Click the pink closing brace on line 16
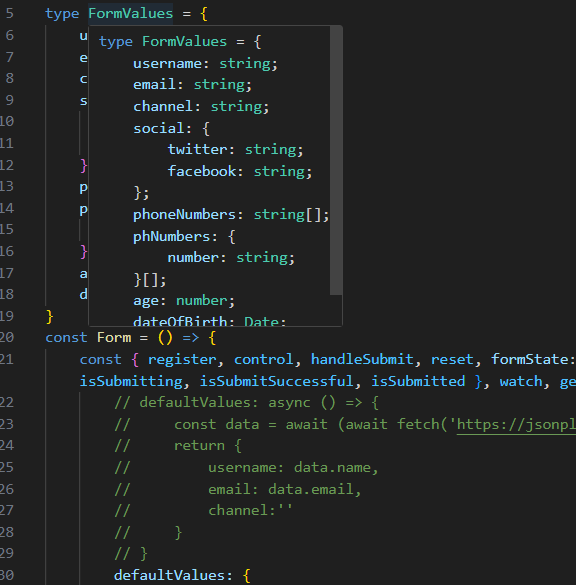The width and height of the screenshot is (576, 585). click(84, 251)
